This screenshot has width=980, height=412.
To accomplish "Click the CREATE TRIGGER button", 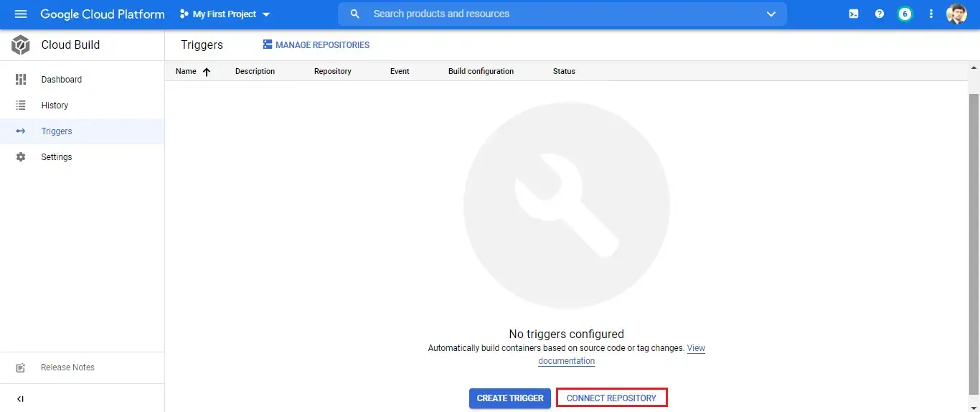I will pos(510,398).
